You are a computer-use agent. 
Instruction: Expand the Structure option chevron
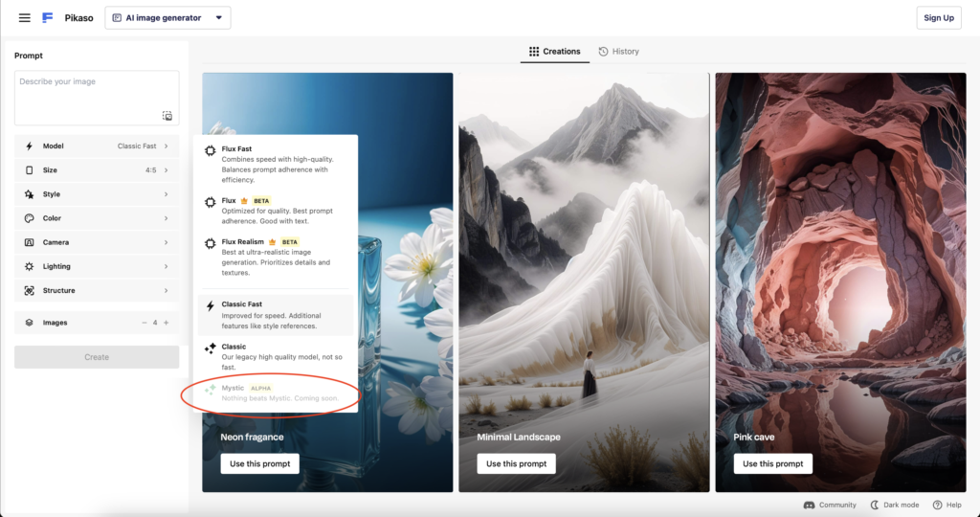(167, 291)
